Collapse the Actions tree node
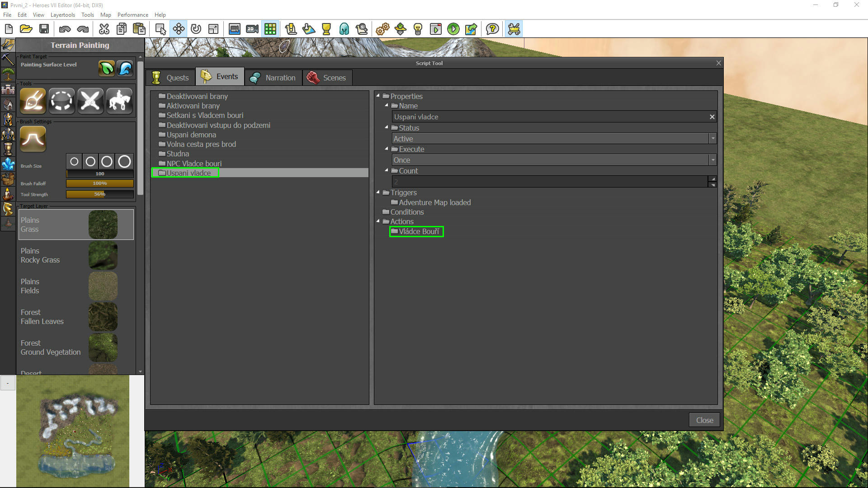 378,221
